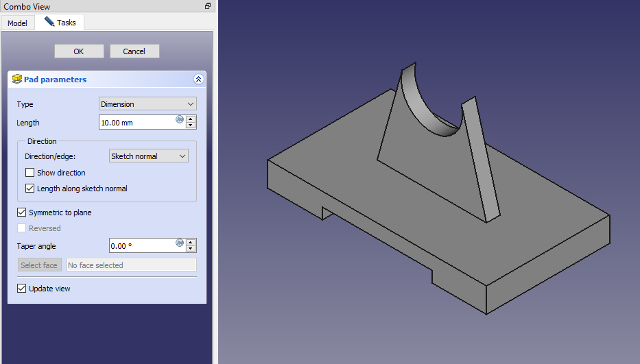Image resolution: width=640 pixels, height=364 pixels.
Task: Toggle the Update view checkbox
Action: pyautogui.click(x=22, y=289)
